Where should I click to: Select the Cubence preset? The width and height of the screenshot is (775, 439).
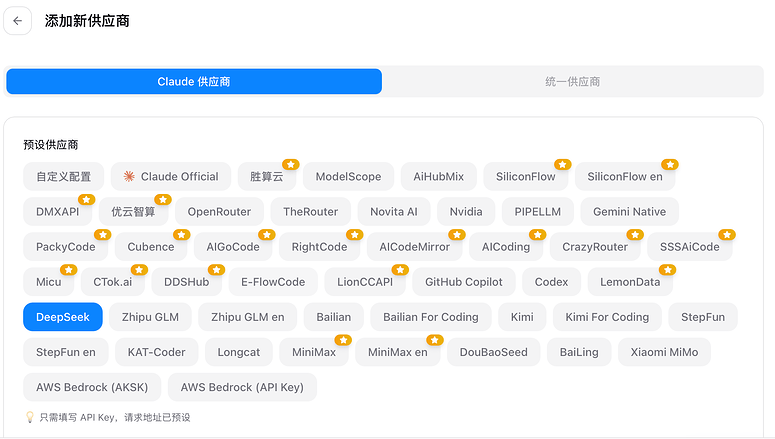151,247
